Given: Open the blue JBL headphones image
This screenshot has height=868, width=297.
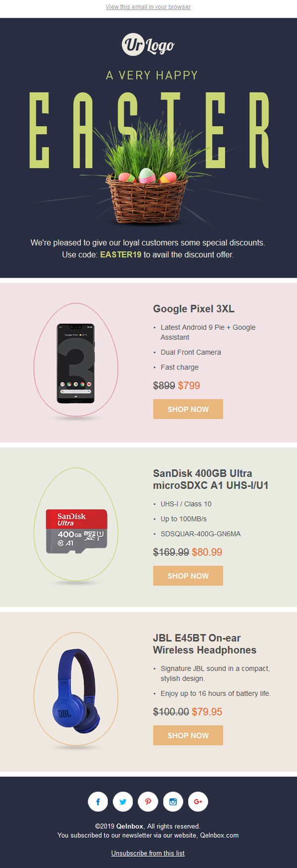Looking at the screenshot, I should [76, 691].
